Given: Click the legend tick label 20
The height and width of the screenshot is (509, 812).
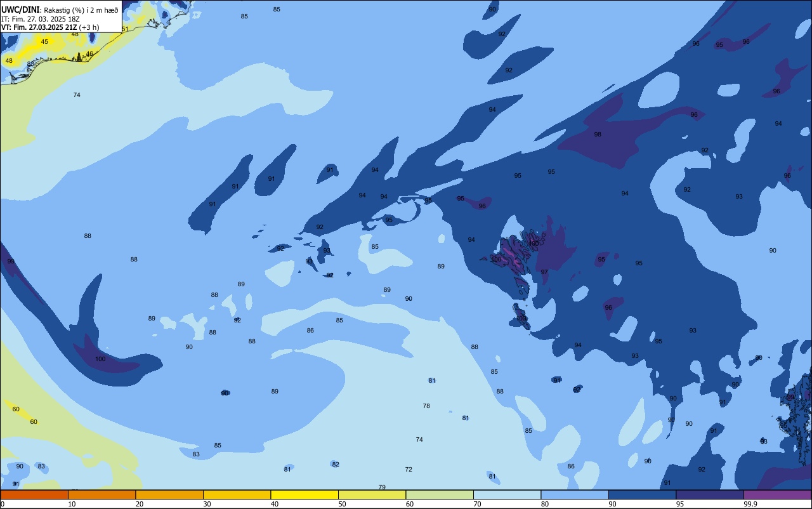Looking at the screenshot, I should point(140,504).
